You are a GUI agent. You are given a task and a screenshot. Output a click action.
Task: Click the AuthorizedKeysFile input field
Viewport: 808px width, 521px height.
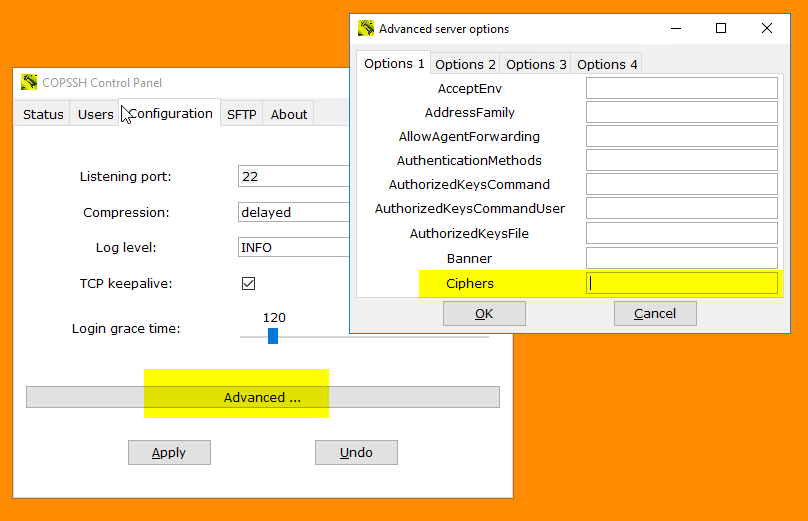click(682, 233)
